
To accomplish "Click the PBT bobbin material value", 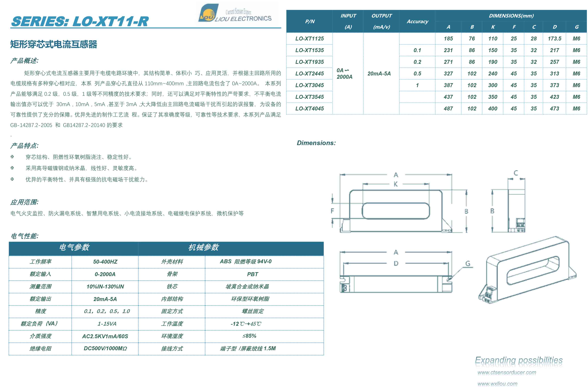I will [252, 274].
